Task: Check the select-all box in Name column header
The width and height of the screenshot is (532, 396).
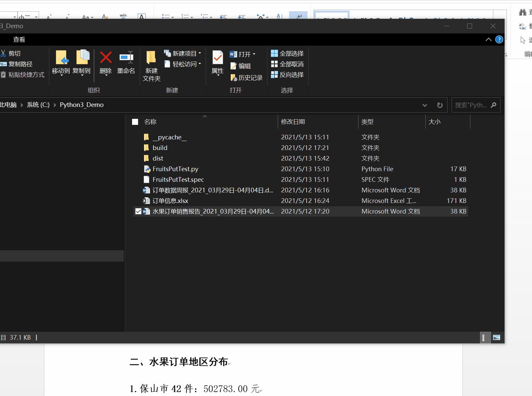Action: coord(135,122)
